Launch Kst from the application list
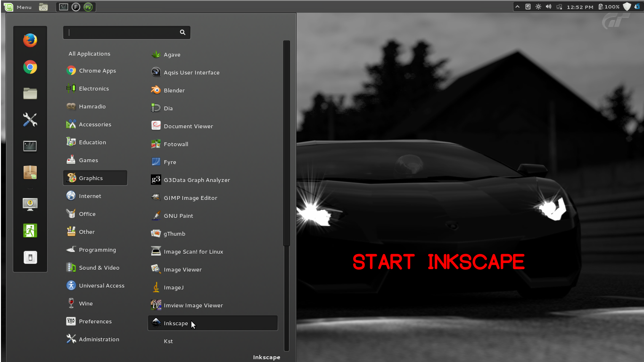The width and height of the screenshot is (644, 362). 213,341
